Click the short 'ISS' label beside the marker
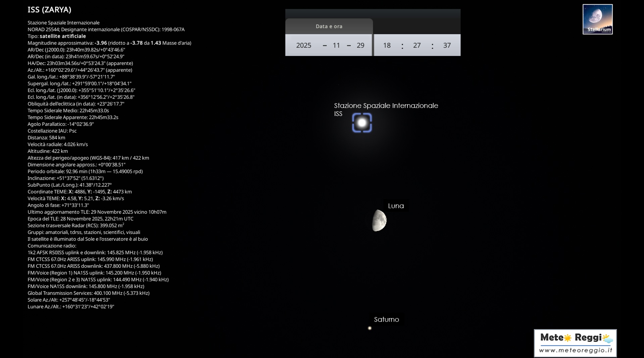644x358 pixels. coord(338,114)
